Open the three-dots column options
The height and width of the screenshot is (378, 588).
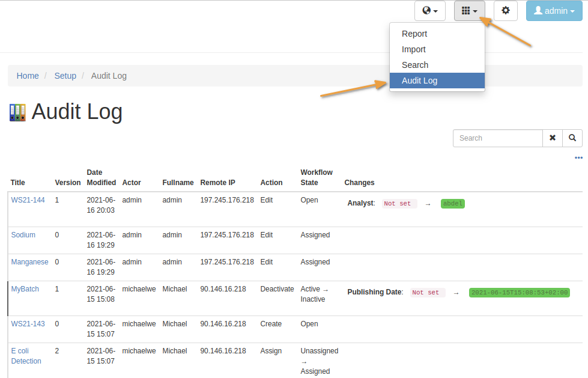click(x=578, y=158)
